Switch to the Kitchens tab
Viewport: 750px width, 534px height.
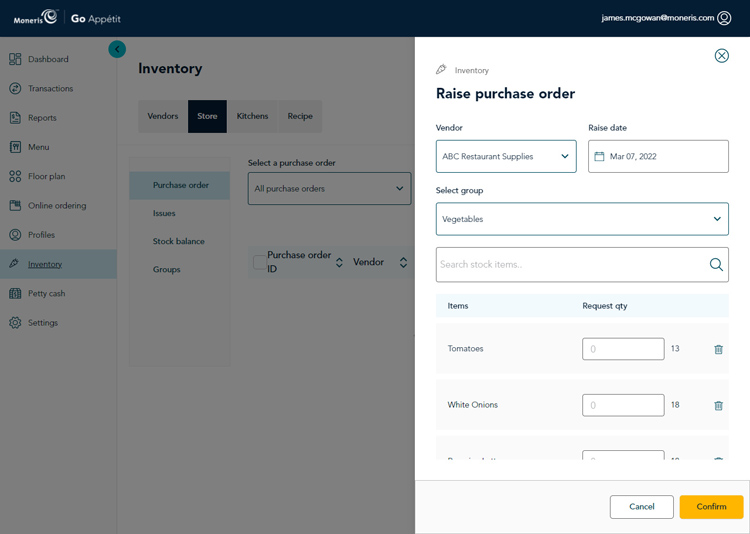click(252, 116)
